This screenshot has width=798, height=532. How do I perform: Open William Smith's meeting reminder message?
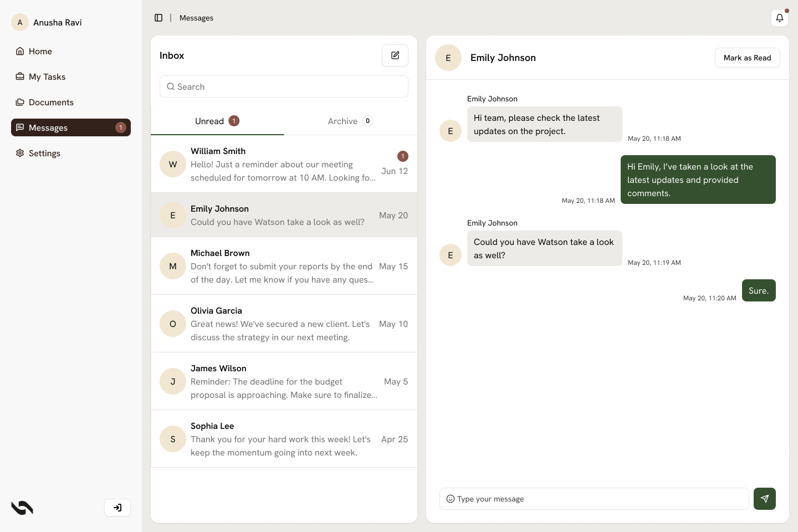pyautogui.click(x=284, y=164)
